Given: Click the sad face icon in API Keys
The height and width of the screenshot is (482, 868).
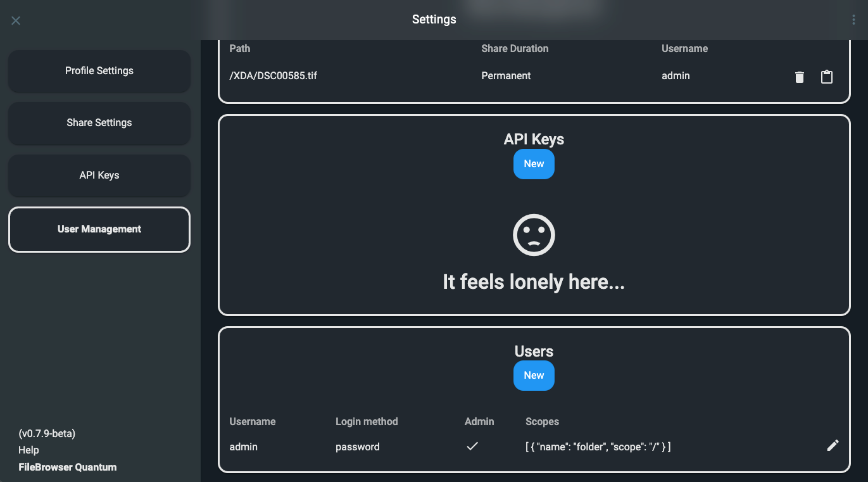Looking at the screenshot, I should (534, 235).
